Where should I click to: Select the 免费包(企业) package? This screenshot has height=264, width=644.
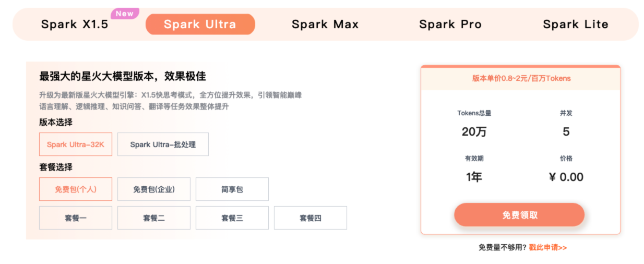coord(154,189)
